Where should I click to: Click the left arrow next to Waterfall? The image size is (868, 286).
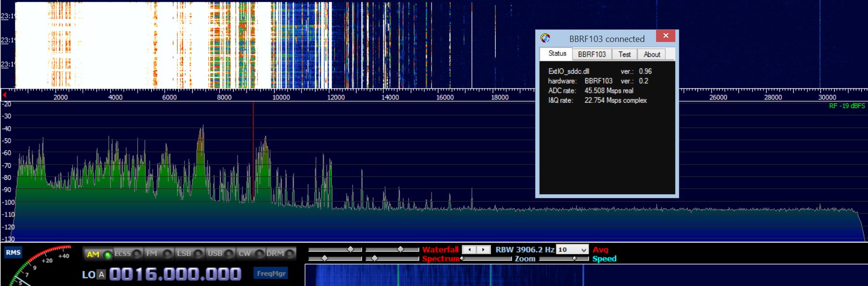click(469, 249)
